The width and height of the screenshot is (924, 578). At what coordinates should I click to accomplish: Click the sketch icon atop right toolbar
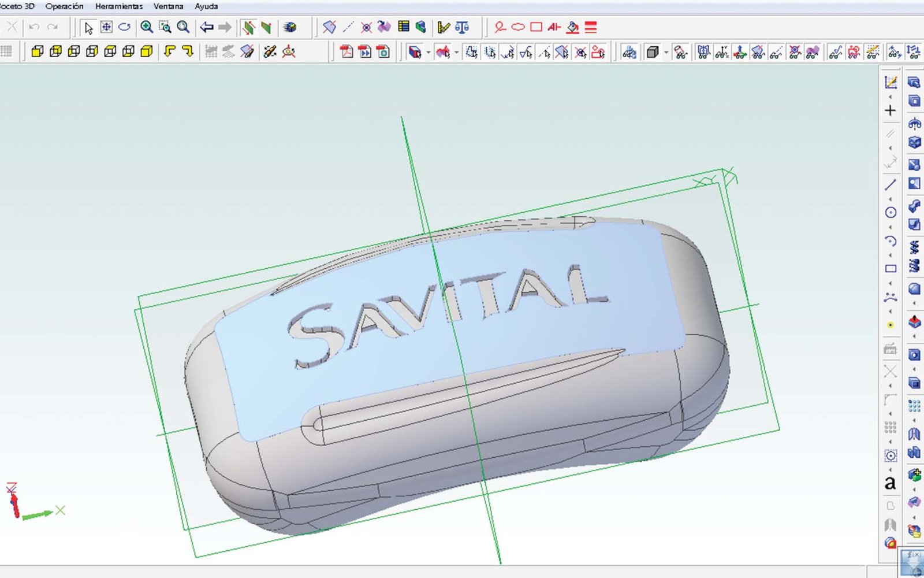click(x=891, y=83)
